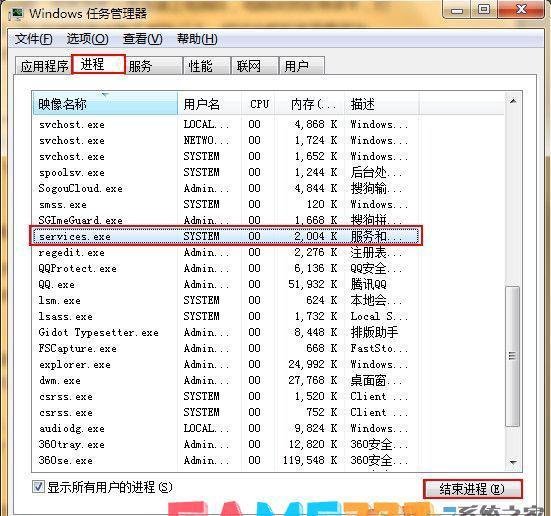Click the svchost.exe row with NETWO user
This screenshot has width=551, height=516.
click(x=226, y=140)
